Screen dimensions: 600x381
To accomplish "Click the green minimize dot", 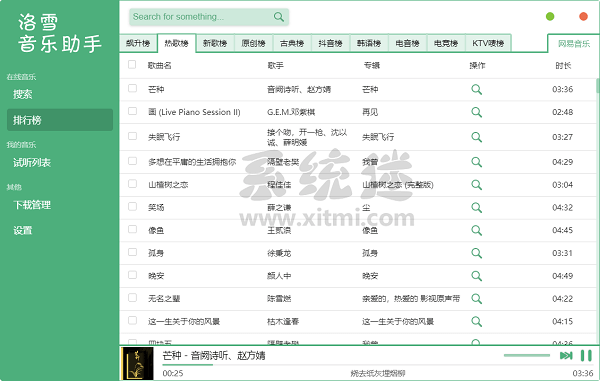I will click(x=550, y=16).
